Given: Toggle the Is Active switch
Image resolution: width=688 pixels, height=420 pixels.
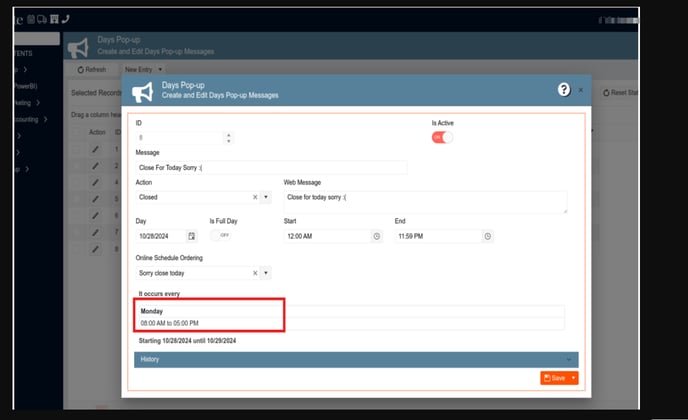Looking at the screenshot, I should tap(442, 137).
